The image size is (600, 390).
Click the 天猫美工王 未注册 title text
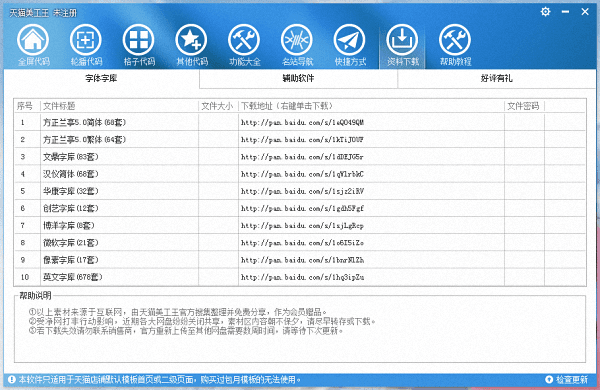tap(43, 13)
